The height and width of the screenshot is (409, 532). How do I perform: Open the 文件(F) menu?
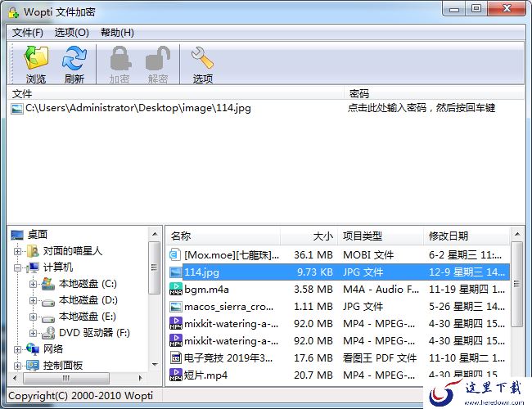coord(28,33)
